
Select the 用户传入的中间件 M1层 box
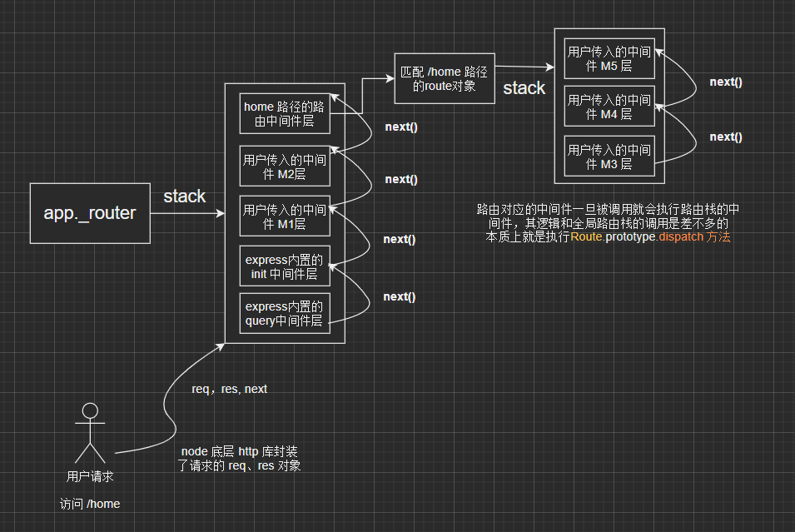(x=285, y=217)
